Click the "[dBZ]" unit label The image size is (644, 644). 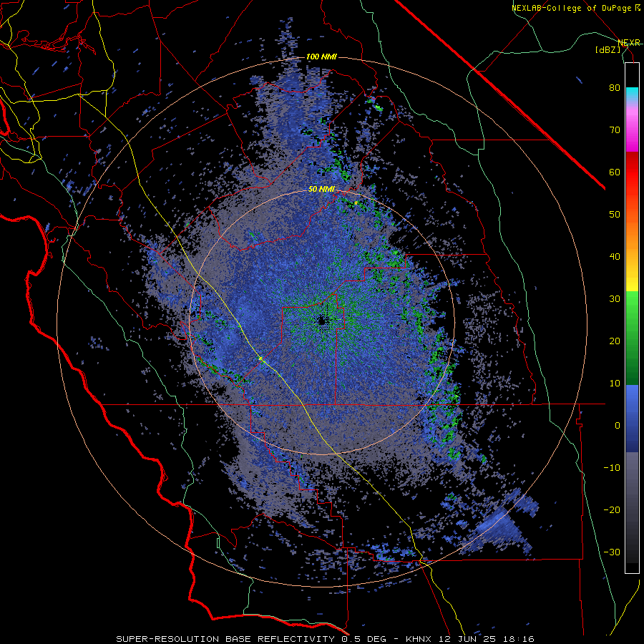(608, 50)
